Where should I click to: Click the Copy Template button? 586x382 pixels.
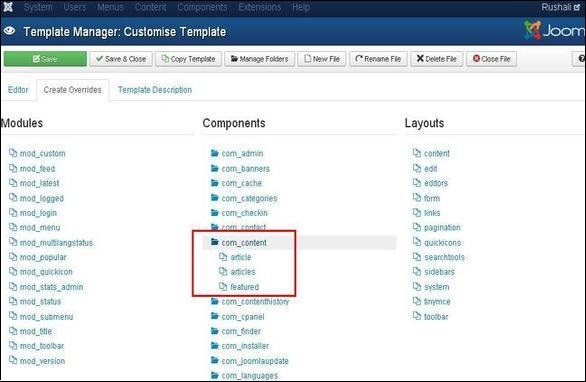point(188,59)
